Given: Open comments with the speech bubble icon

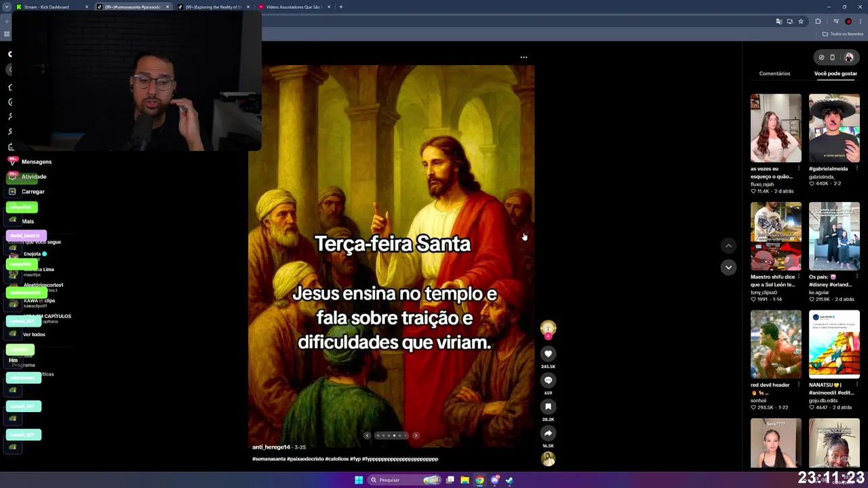Looking at the screenshot, I should click(548, 380).
